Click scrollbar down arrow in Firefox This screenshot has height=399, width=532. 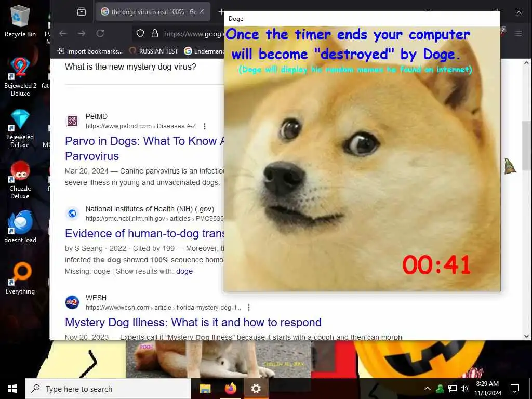(527, 336)
